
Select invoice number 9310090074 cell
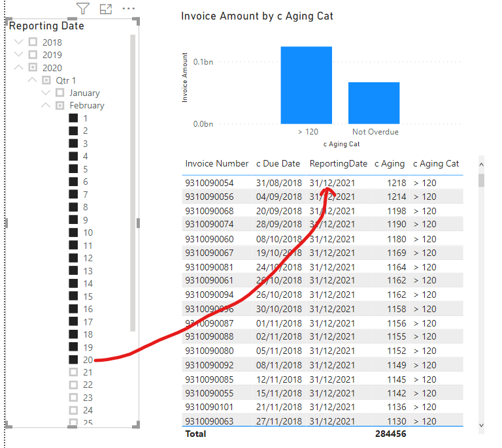click(209, 224)
